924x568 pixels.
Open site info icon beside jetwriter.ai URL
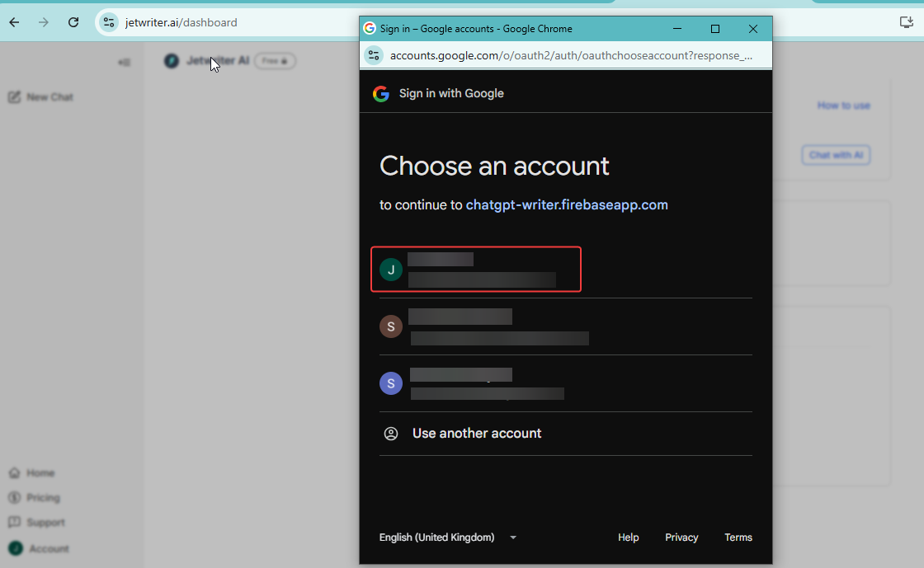click(108, 22)
